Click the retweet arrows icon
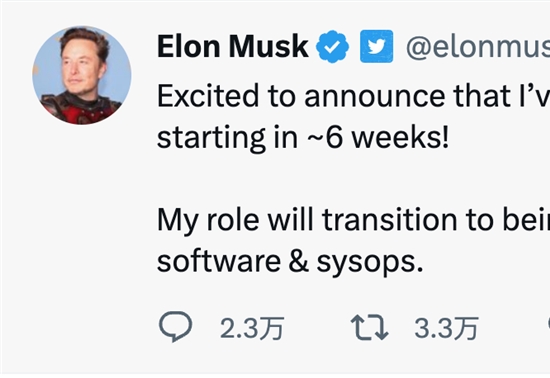550x378 pixels. (x=370, y=328)
